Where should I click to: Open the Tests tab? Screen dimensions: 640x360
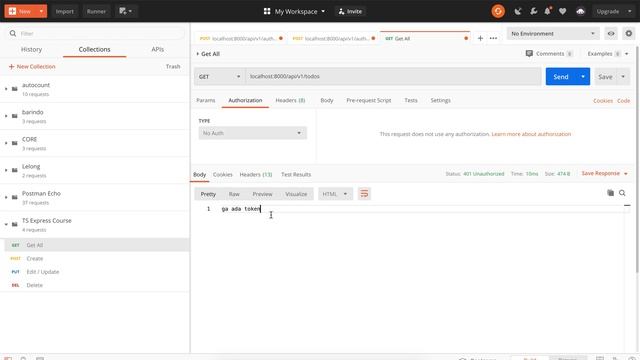(411, 100)
